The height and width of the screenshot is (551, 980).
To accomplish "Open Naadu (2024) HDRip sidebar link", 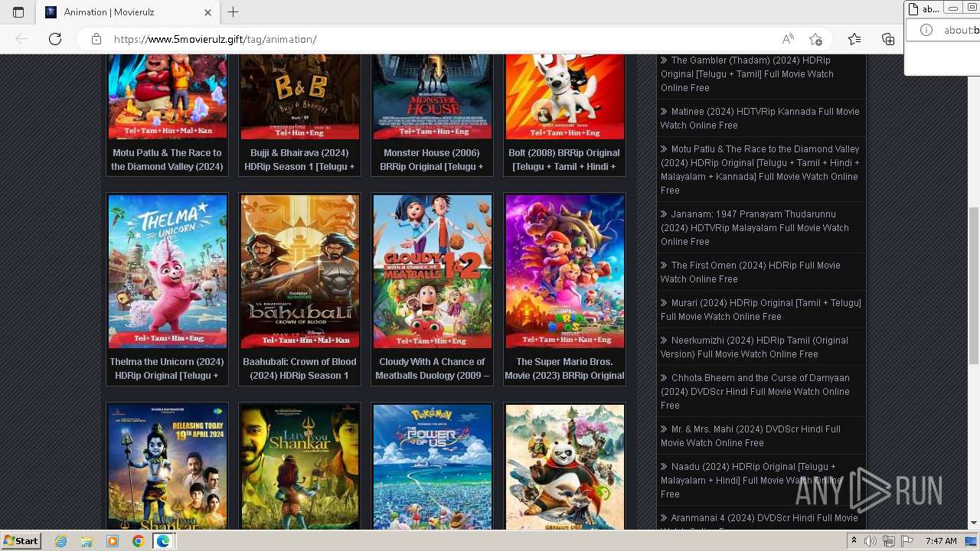I will tap(752, 480).
